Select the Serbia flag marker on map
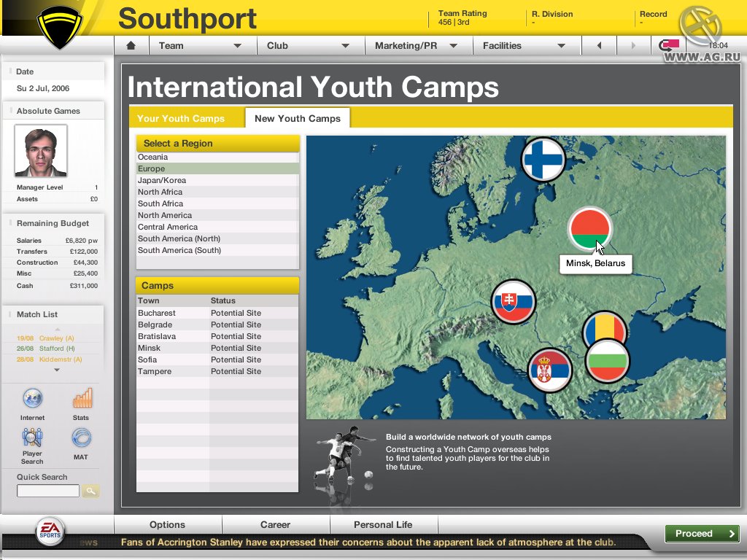This screenshot has height=560, width=747. pyautogui.click(x=550, y=370)
